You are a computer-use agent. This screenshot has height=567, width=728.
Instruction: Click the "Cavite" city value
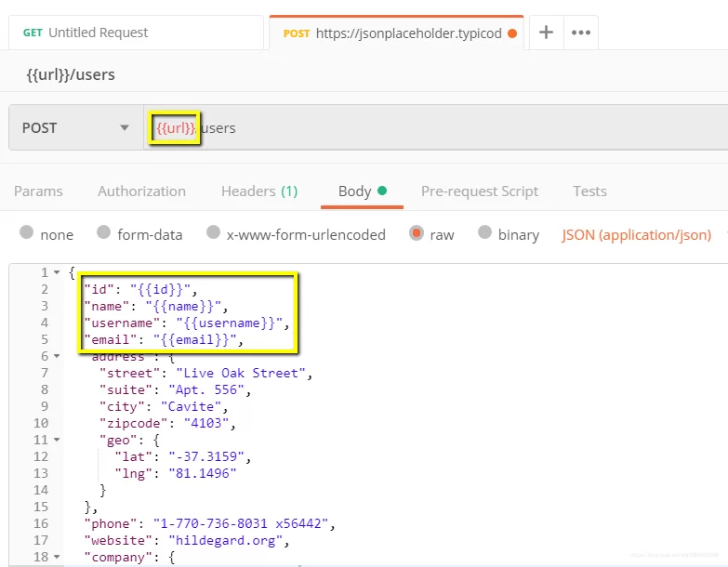pyautogui.click(x=191, y=406)
